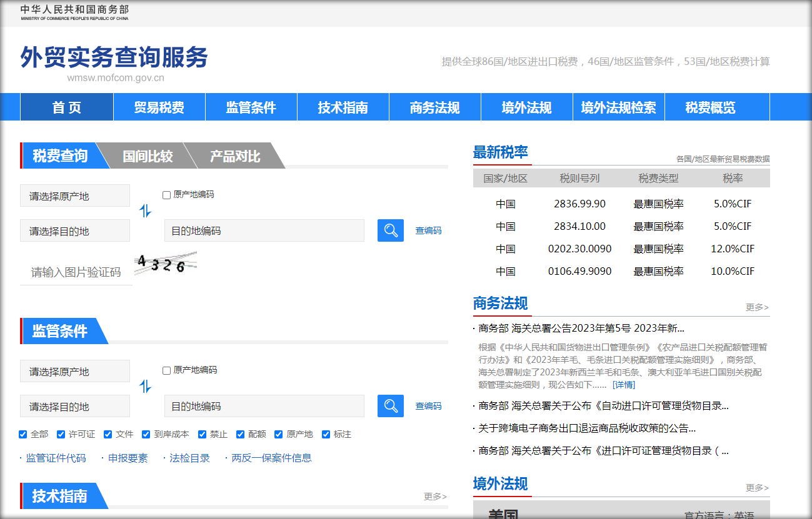812x519 pixels.
Task: Open the 两反一保案件信息 link
Action: coord(272,458)
